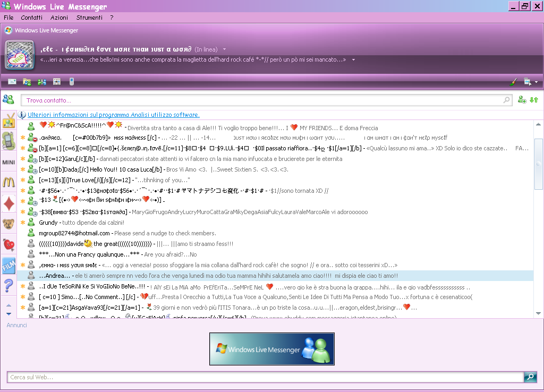544x392 pixels.
Task: Open the Contatti menu
Action: coord(31,18)
